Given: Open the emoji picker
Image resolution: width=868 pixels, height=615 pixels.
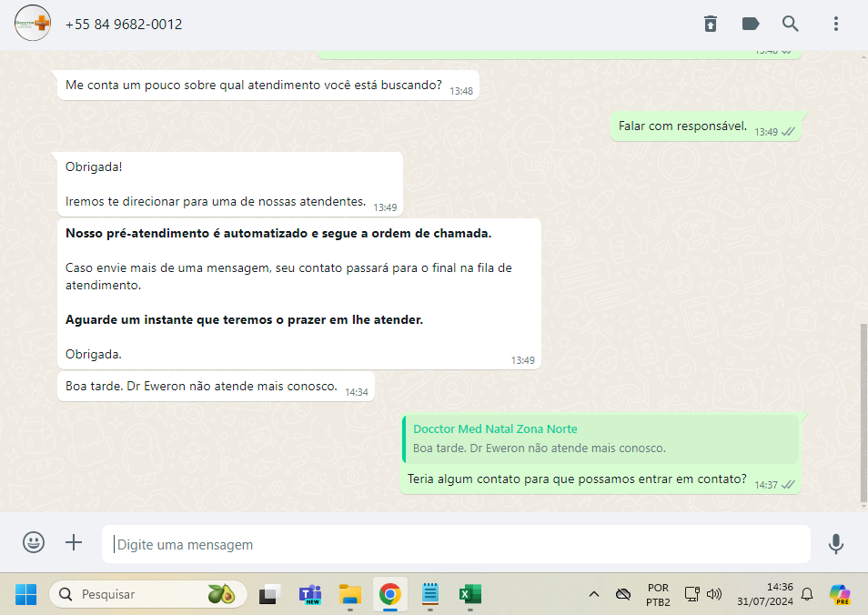Looking at the screenshot, I should (x=34, y=543).
